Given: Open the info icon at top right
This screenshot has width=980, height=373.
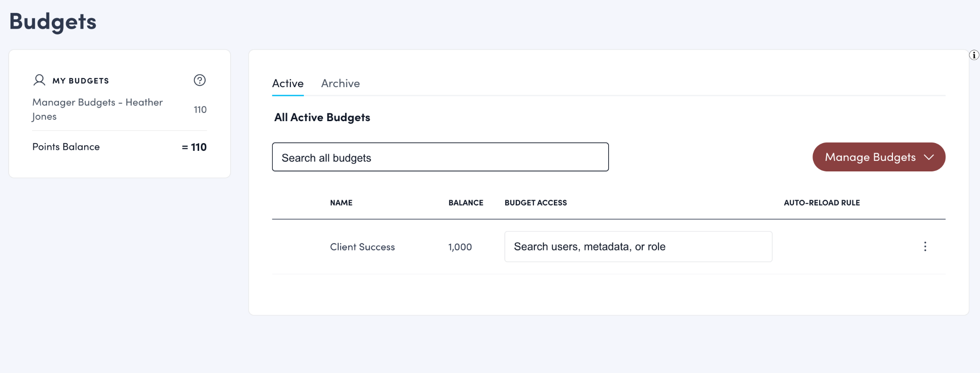Looking at the screenshot, I should tap(974, 55).
